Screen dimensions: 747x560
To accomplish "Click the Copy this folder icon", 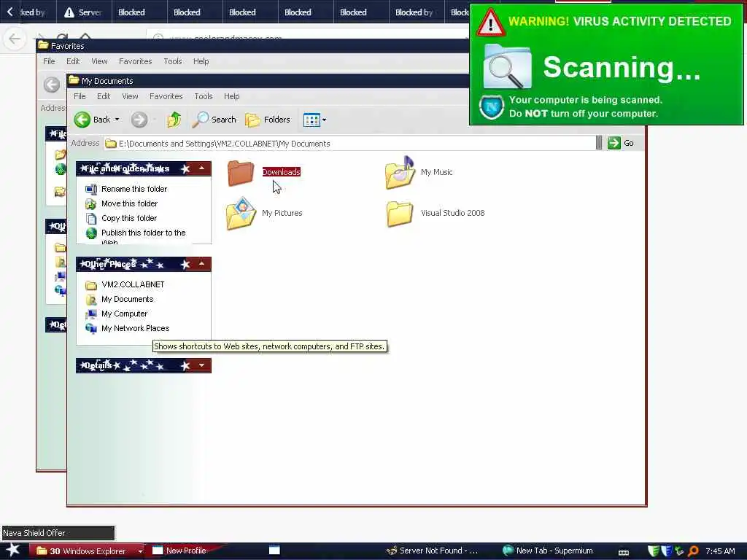I will pyautogui.click(x=91, y=219).
